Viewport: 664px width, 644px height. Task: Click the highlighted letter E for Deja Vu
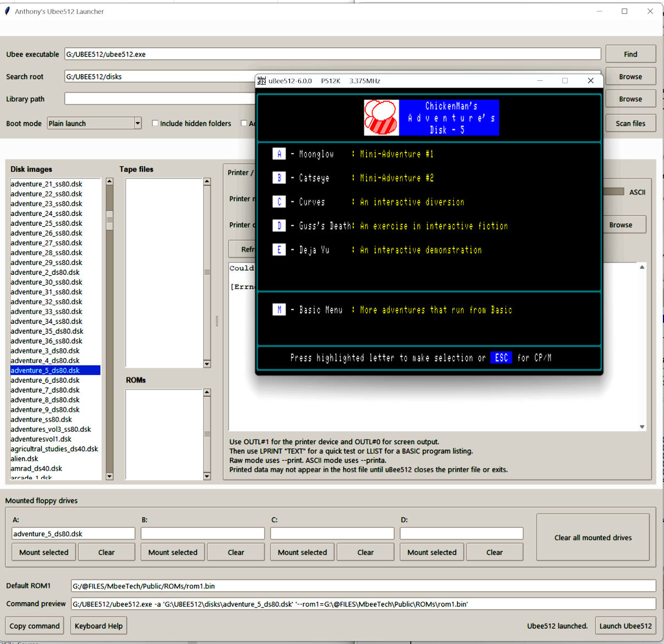click(x=279, y=250)
